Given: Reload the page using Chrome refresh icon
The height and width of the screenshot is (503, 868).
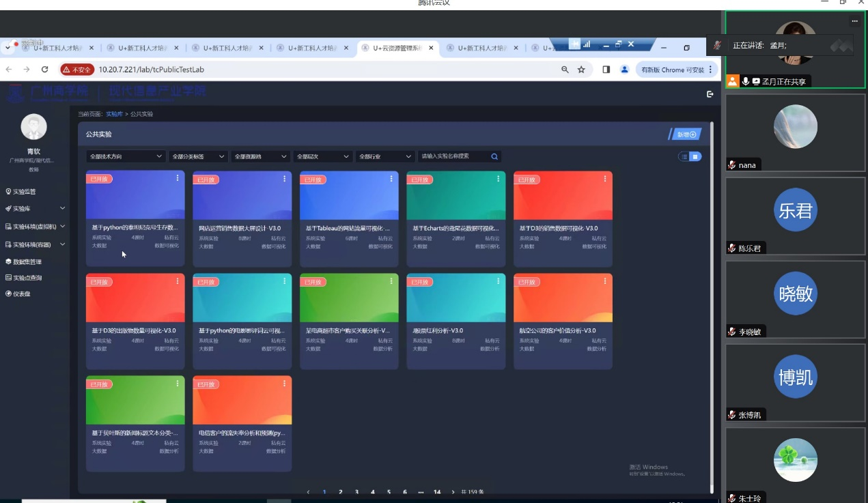Looking at the screenshot, I should click(x=45, y=70).
